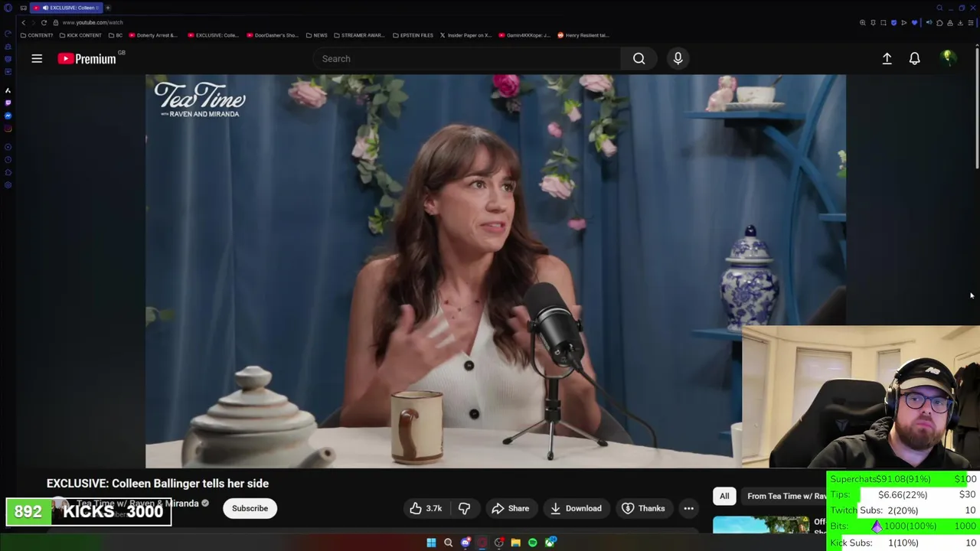
Task: Click the send flow arrow icon
Action: pyautogui.click(x=903, y=23)
